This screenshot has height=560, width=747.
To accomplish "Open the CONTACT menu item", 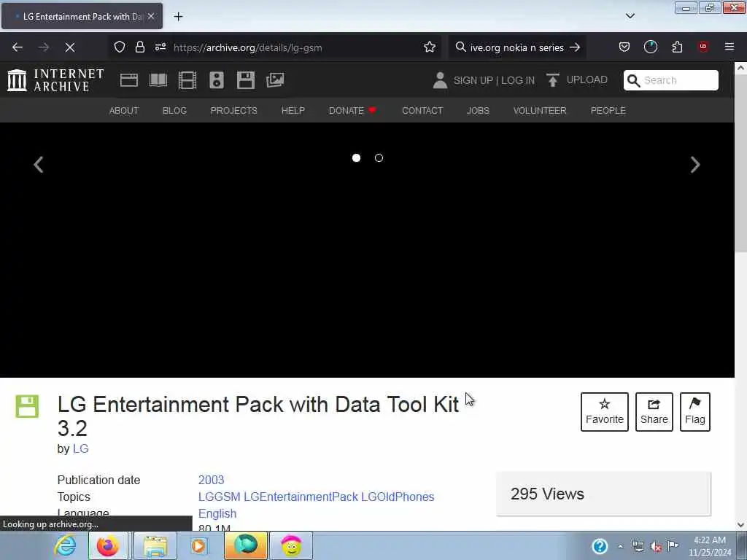I will tap(422, 111).
